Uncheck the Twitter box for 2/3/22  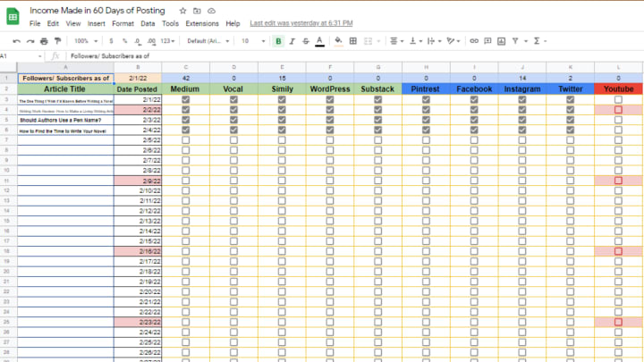coord(570,120)
